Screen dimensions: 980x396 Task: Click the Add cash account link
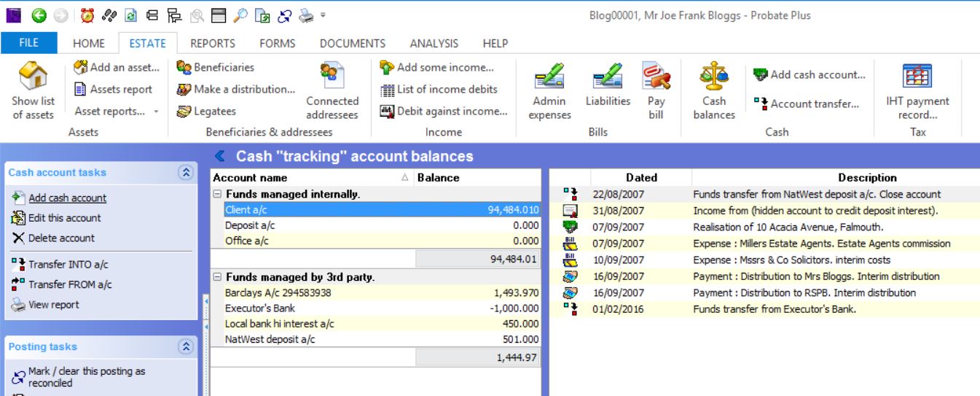point(67,198)
